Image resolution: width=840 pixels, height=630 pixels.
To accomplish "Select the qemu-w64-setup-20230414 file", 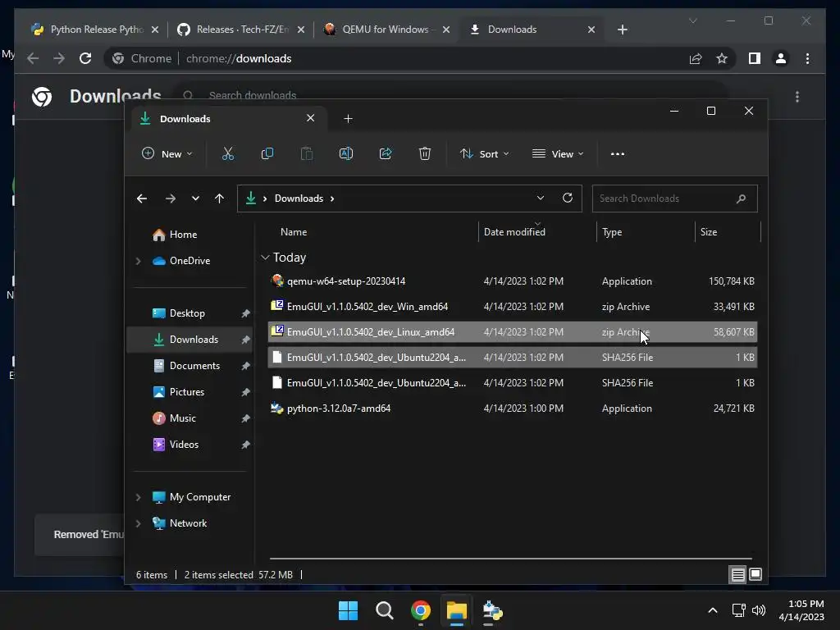I will 512,281.
